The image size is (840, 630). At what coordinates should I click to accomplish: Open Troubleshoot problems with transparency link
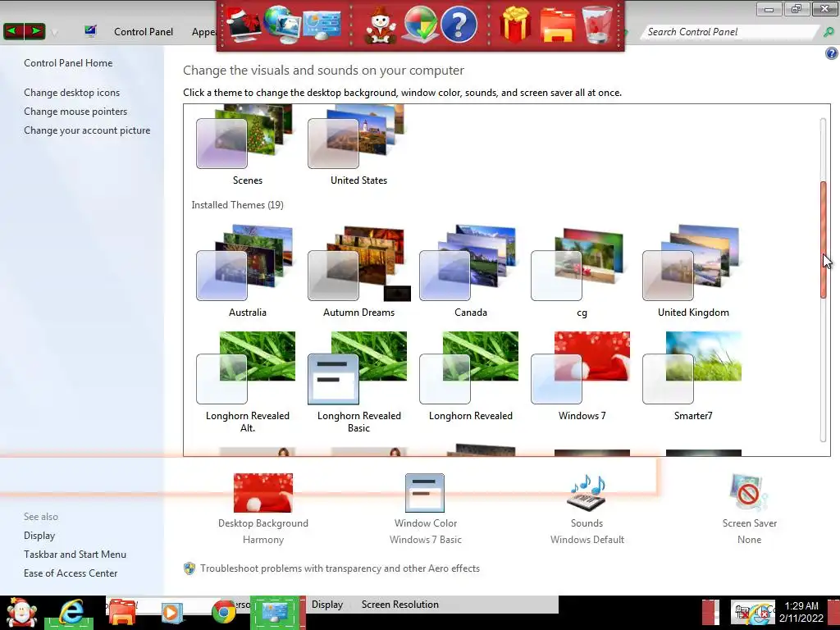pos(340,568)
